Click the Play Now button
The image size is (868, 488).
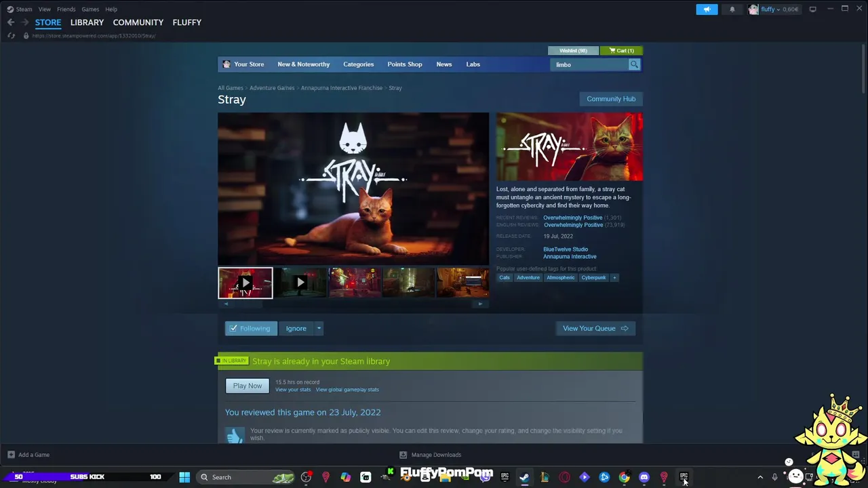click(x=248, y=386)
